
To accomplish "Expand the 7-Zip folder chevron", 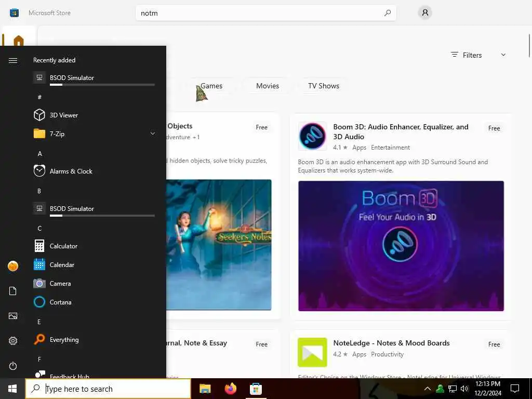I will (153, 134).
